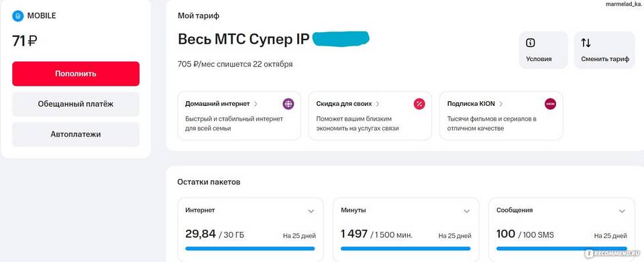The width and height of the screenshot is (644, 262).
Task: Click the blue MOBILE account icon
Action: [18, 16]
